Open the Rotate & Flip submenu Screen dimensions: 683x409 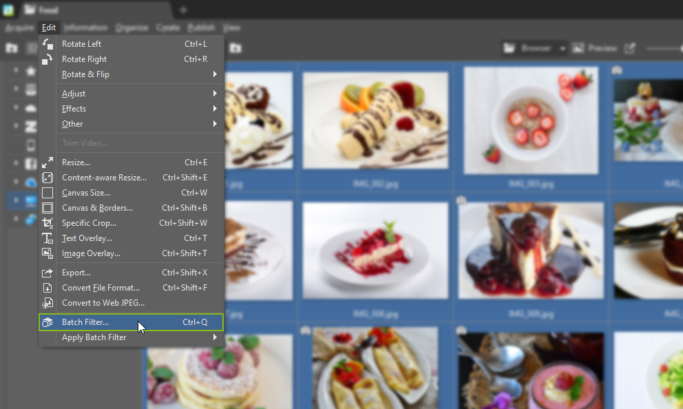pyautogui.click(x=131, y=74)
